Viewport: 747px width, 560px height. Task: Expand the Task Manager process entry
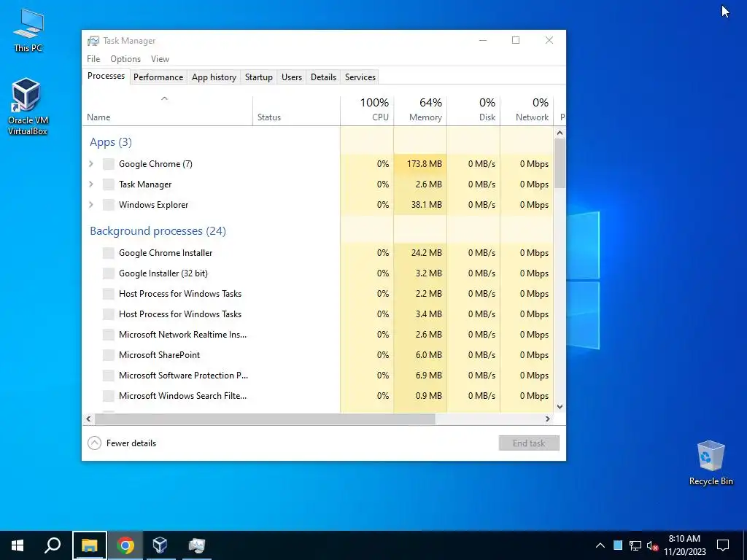coord(91,184)
